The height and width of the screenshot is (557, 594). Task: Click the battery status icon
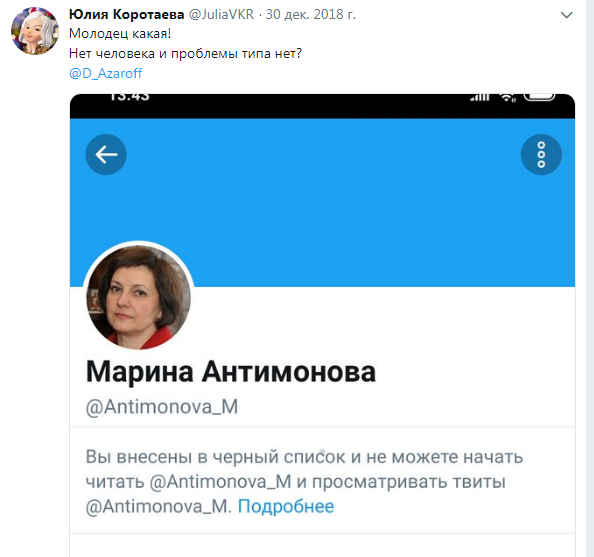(x=539, y=97)
